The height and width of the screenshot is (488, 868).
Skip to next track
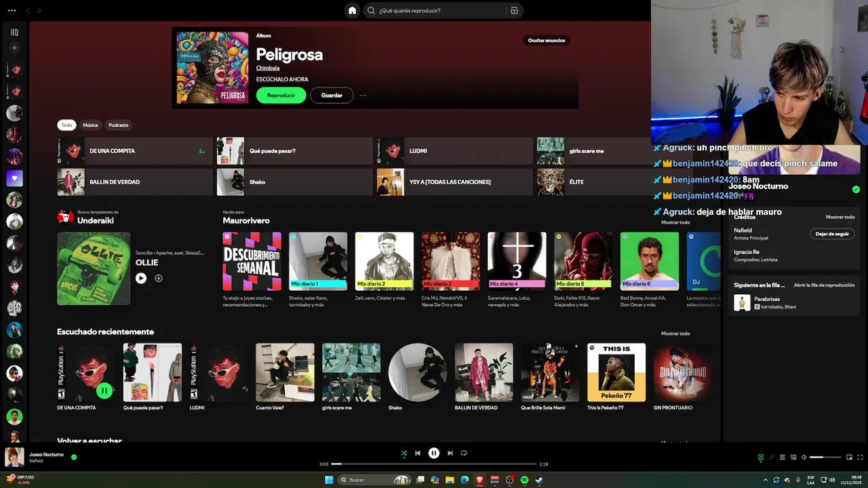(x=450, y=453)
